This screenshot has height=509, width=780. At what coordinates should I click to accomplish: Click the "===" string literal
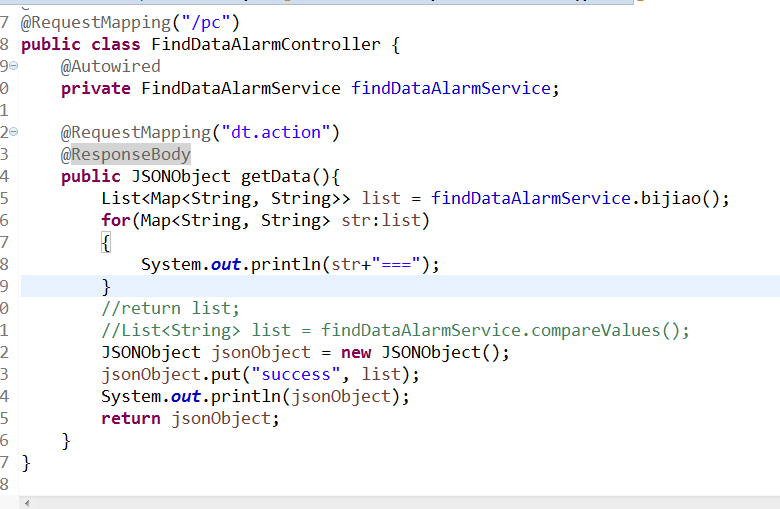click(396, 264)
